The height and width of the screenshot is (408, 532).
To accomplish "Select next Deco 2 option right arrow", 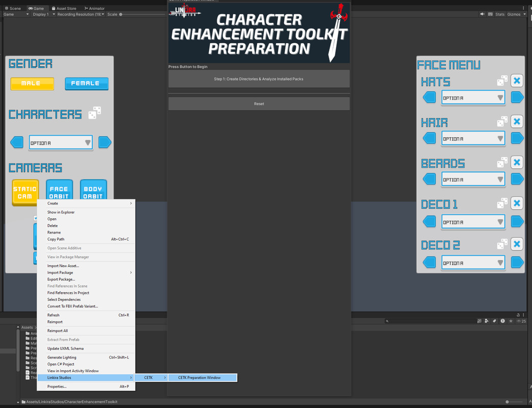I will click(x=517, y=262).
